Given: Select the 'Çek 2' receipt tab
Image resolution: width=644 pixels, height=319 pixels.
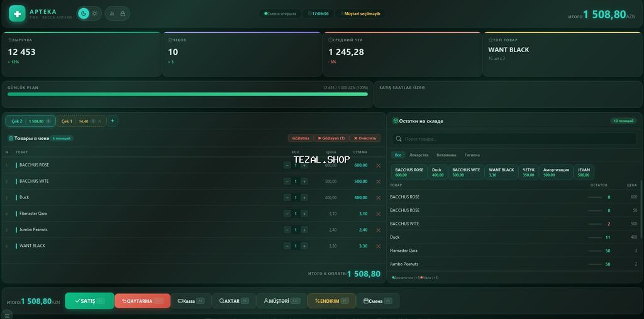Looking at the screenshot, I should point(30,121).
